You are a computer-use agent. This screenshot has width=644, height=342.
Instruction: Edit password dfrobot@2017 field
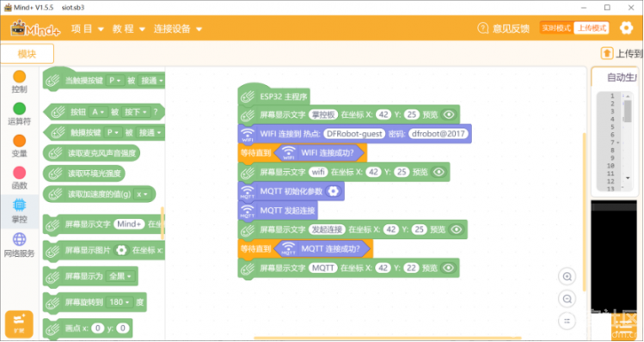pos(439,134)
